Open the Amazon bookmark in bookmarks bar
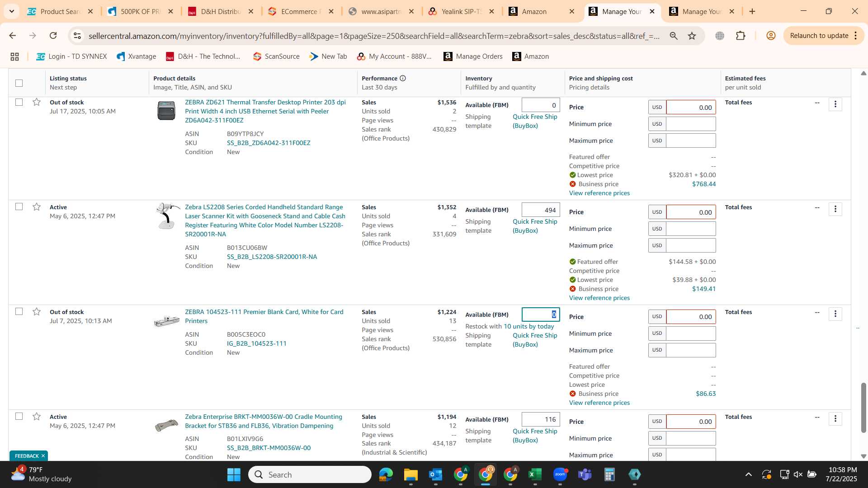 (x=531, y=56)
